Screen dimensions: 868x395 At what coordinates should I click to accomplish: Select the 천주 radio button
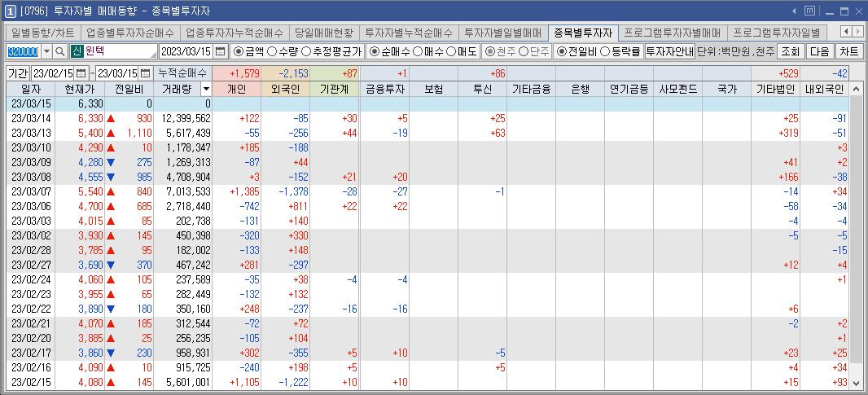(x=489, y=51)
